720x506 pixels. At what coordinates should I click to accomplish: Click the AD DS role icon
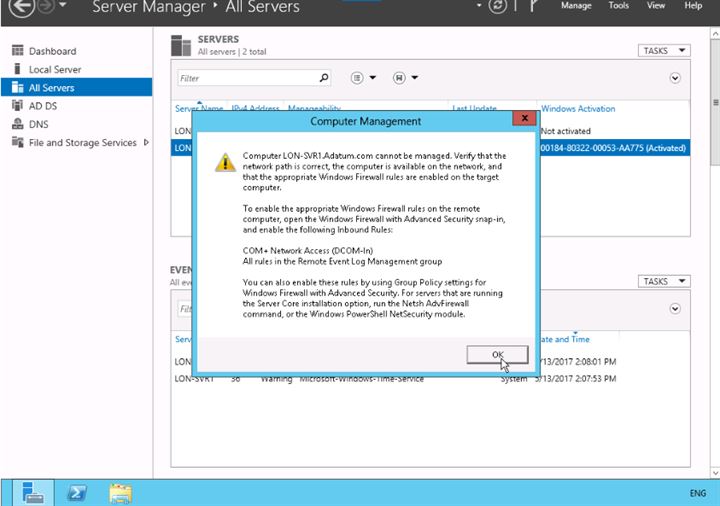pyautogui.click(x=17, y=106)
